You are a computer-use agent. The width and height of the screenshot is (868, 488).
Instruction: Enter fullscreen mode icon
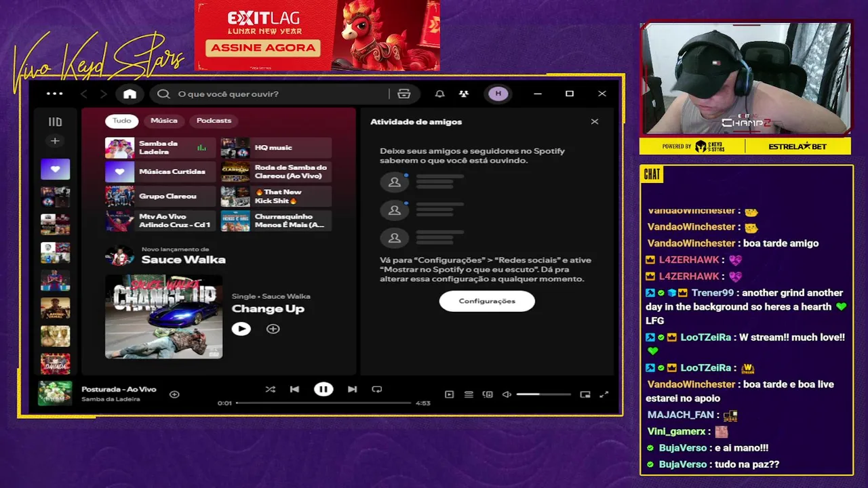pos(604,394)
